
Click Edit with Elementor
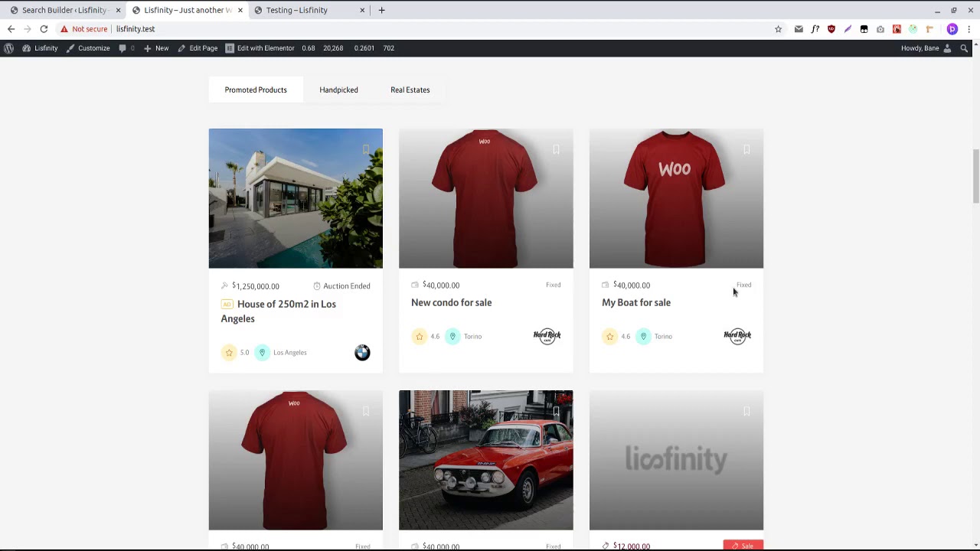[260, 48]
